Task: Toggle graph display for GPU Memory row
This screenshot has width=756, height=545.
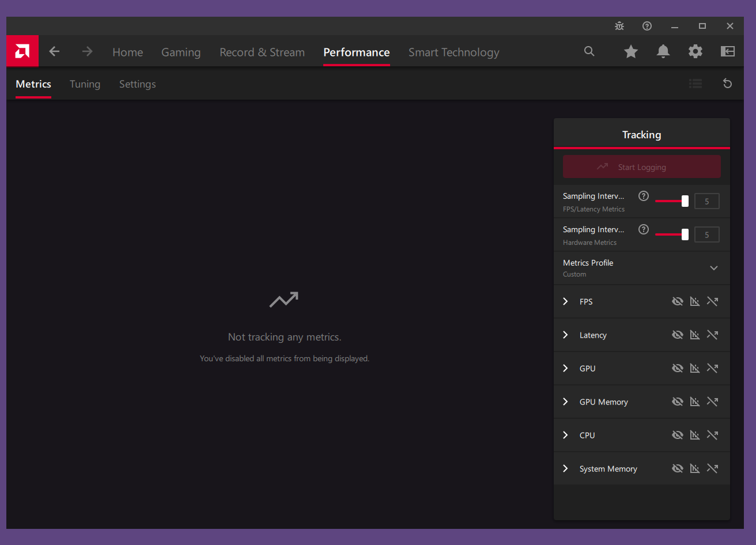Action: pos(695,402)
